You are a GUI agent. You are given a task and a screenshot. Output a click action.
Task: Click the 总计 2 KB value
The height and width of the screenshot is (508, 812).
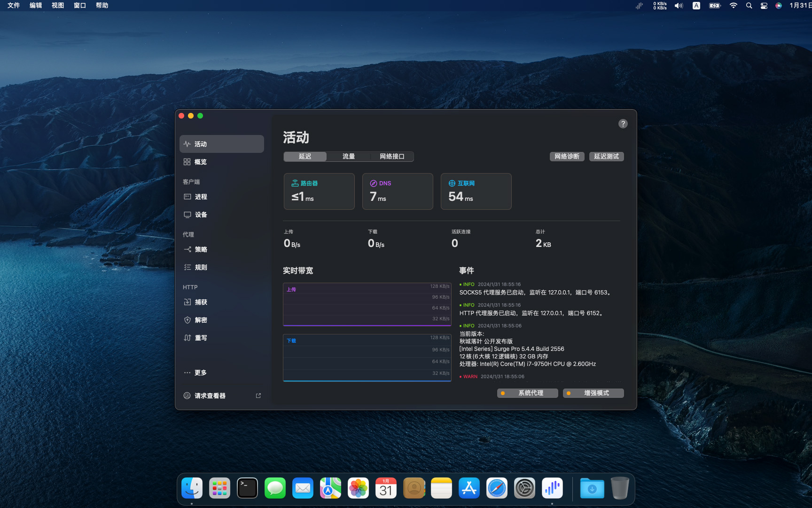543,243
